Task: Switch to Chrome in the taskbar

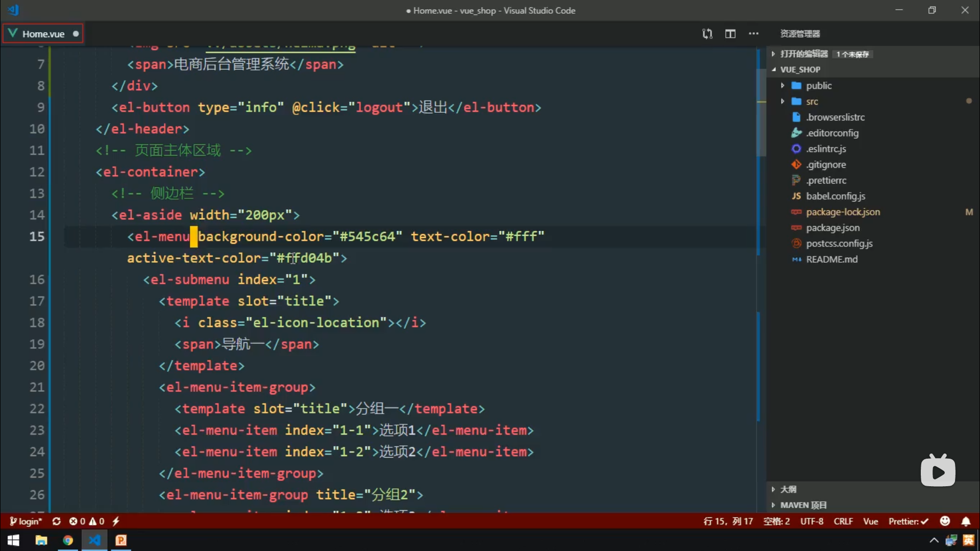Action: click(67, 540)
